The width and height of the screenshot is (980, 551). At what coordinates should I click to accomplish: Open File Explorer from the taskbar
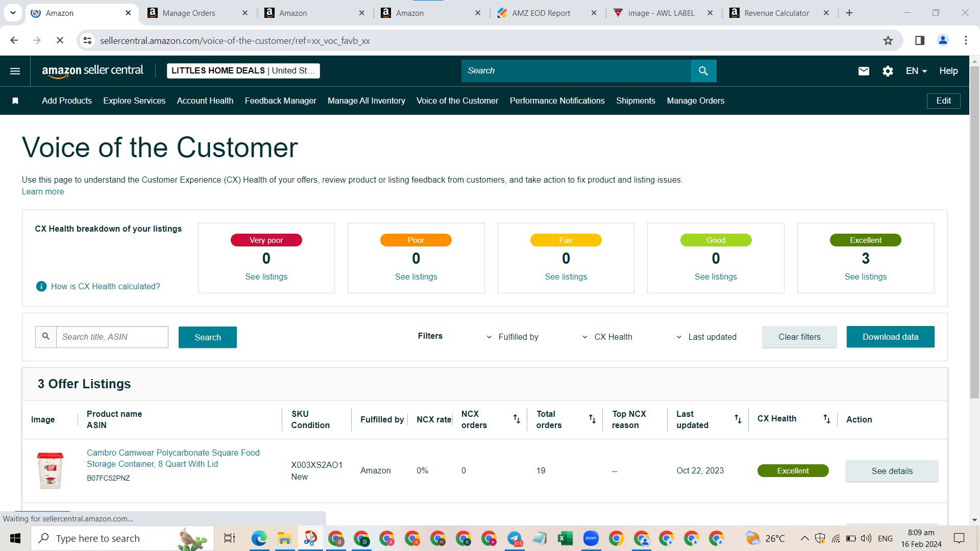(284, 538)
